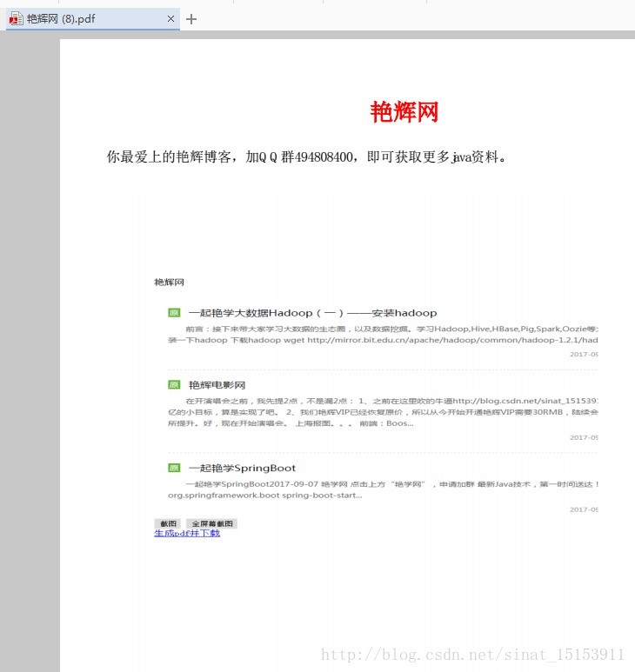Screen dimensions: 635x672
Task: Click the small 艳辉网 label above articles
Action: pyautogui.click(x=169, y=282)
